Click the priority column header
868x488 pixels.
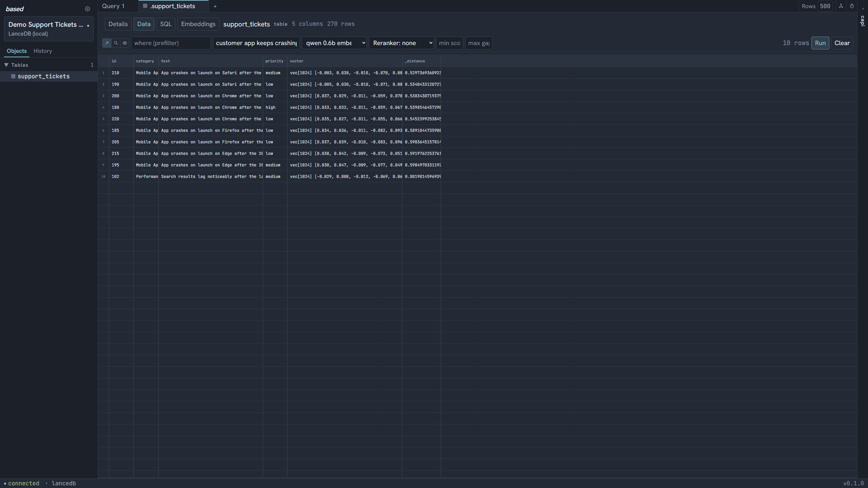275,61
